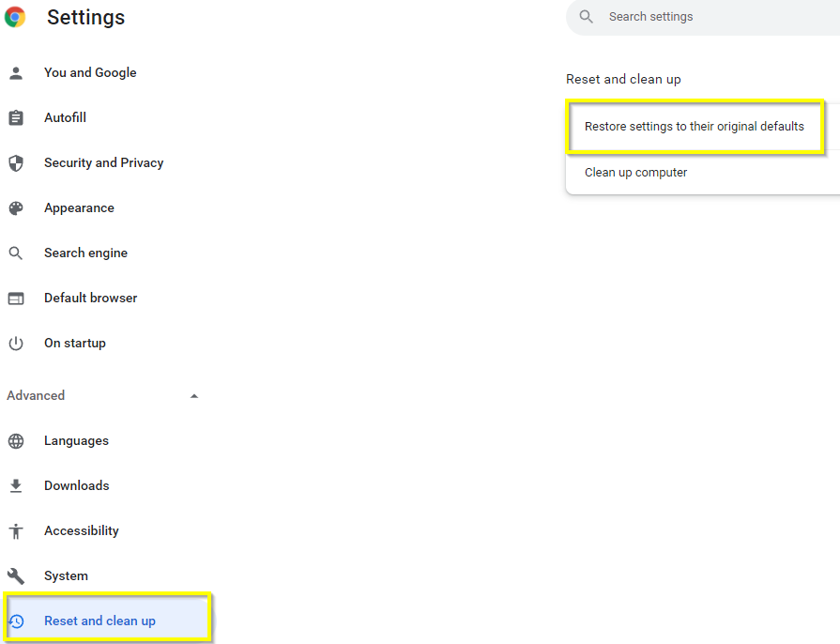Select Appearance from the sidebar menu
This screenshot has width=840, height=644.
coord(79,207)
